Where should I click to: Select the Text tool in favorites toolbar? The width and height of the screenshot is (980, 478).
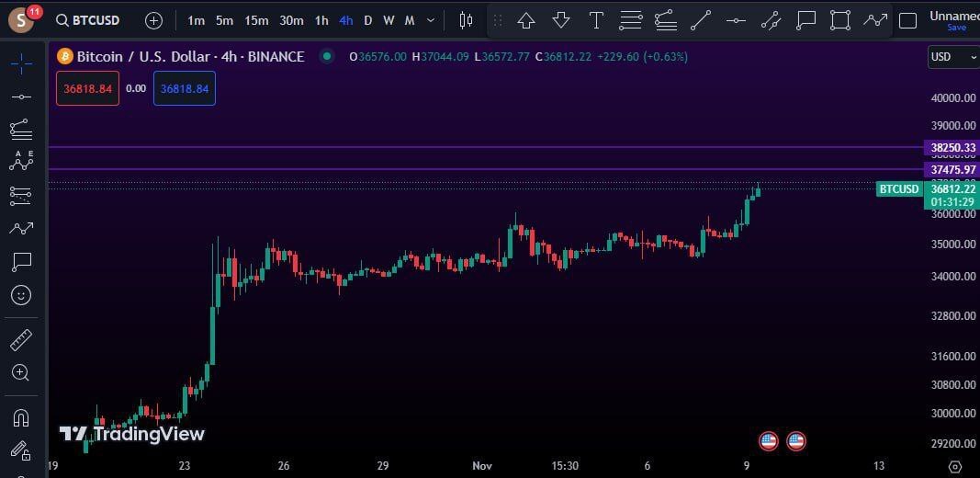pyautogui.click(x=596, y=20)
